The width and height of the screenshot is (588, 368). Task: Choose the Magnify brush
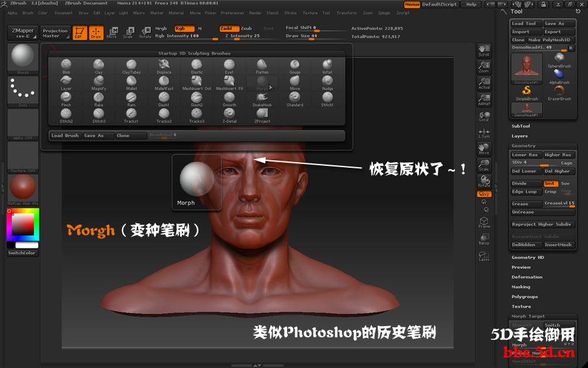[x=99, y=83]
